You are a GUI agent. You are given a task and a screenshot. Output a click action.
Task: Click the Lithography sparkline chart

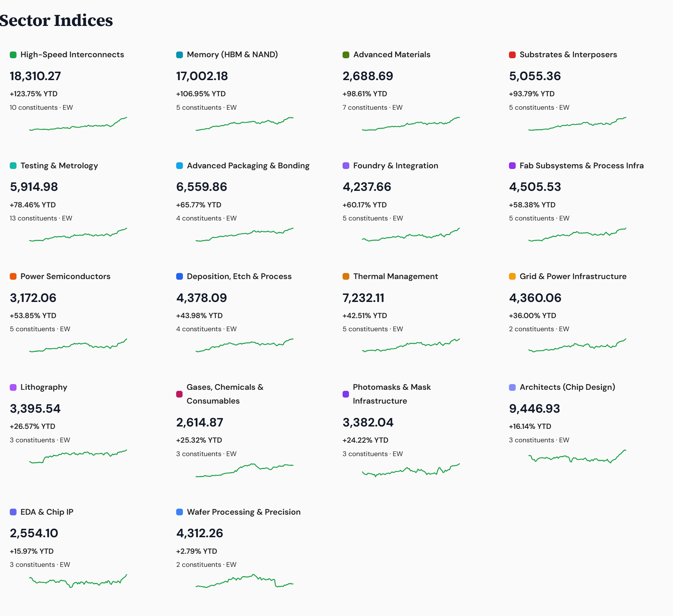(x=77, y=456)
